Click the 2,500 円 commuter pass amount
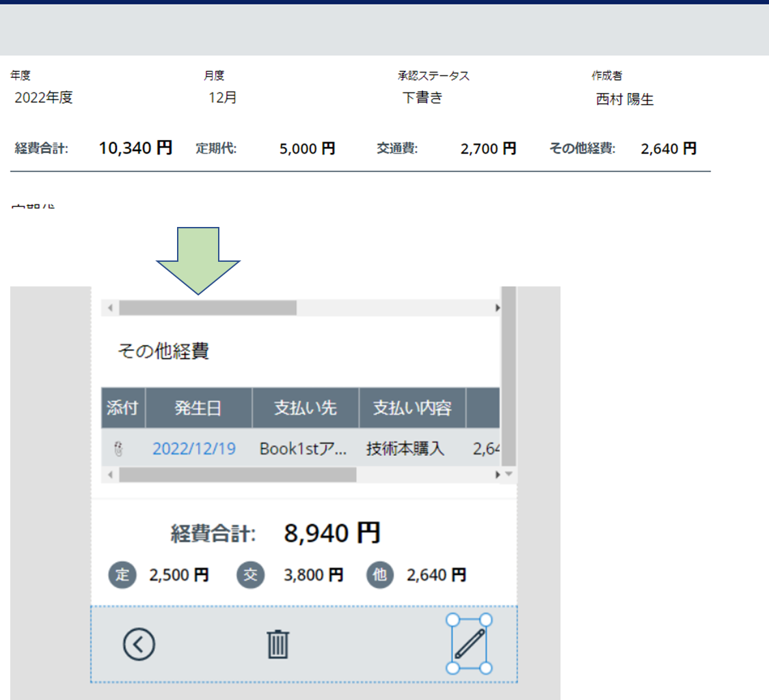The height and width of the screenshot is (700, 769). pos(179,575)
